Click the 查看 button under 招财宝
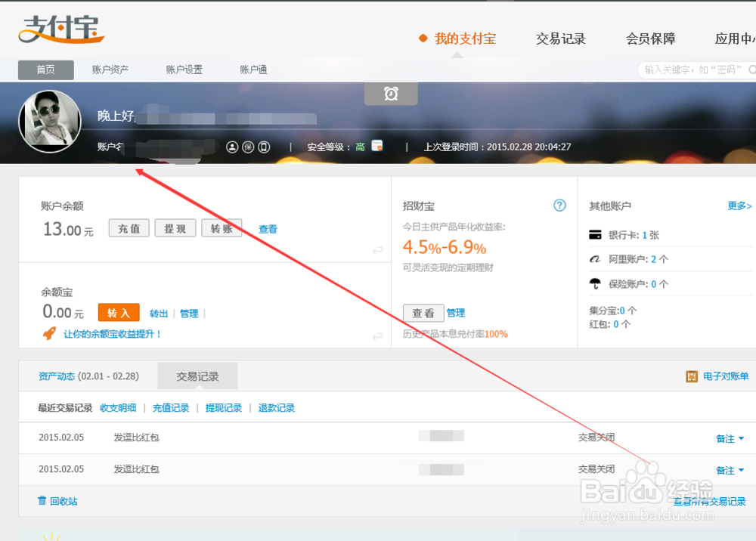The width and height of the screenshot is (756, 541). 423,313
